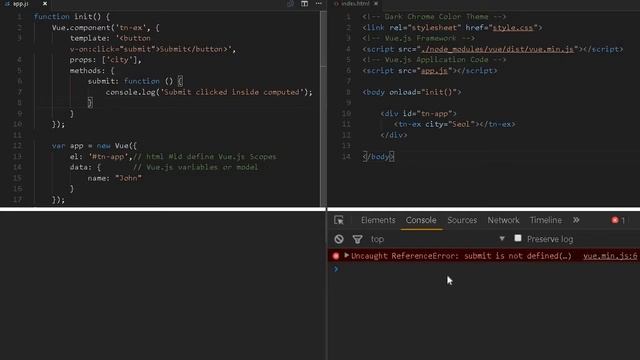The width and height of the screenshot is (640, 360).
Task: Click the closing /body tag line
Action: pos(378,156)
